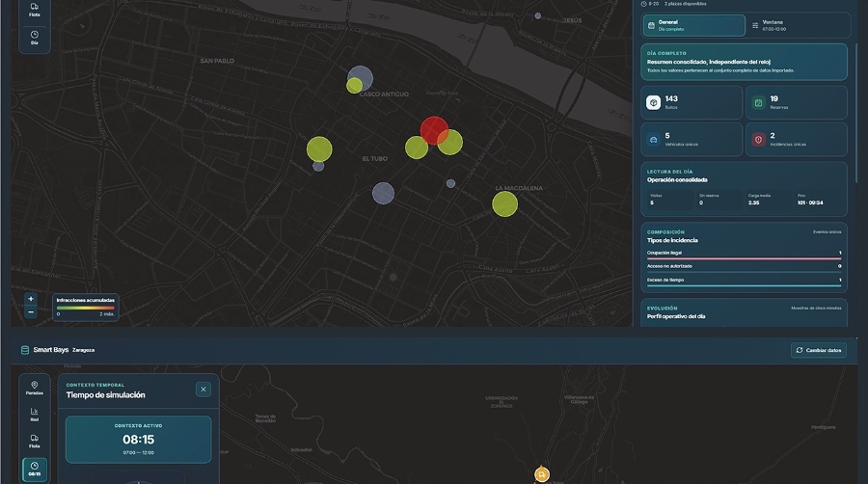
Task: Click the Exceso de tiempo bar
Action: click(744, 285)
